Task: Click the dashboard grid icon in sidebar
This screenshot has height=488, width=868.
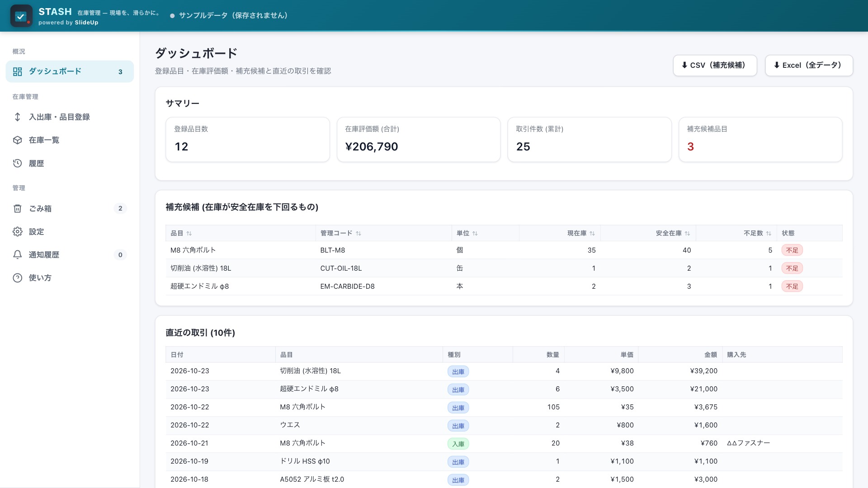Action: point(18,71)
